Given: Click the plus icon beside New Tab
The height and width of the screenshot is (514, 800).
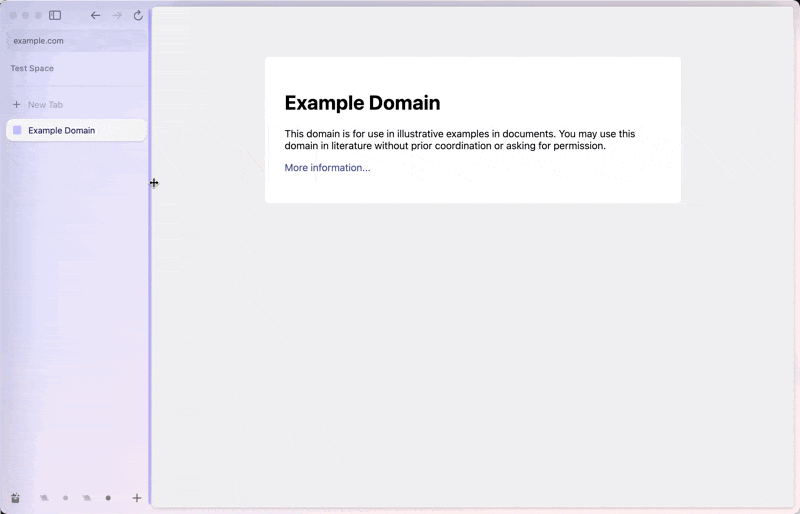Looking at the screenshot, I should click(16, 105).
